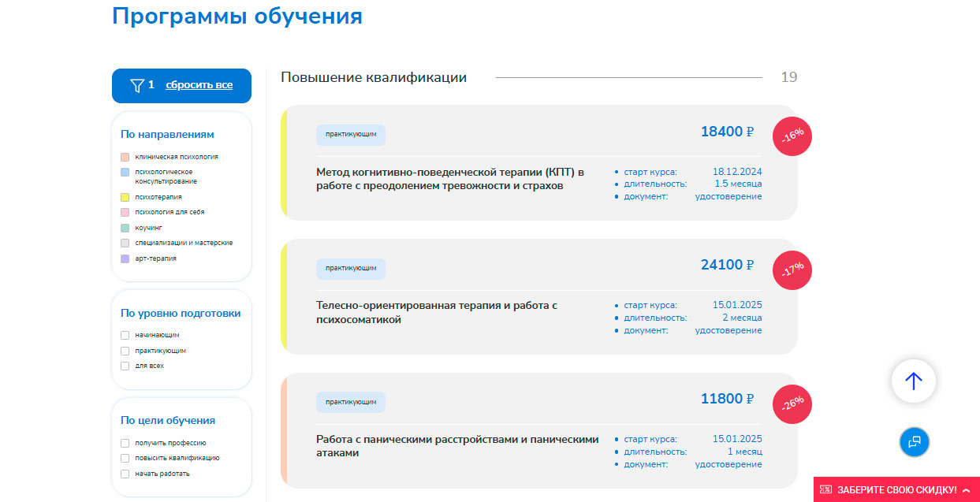Click ЗАБЕРИТЕ СВОЮ СКИДКУ banner
Image resolution: width=980 pixels, height=502 pixels.
pos(896,489)
